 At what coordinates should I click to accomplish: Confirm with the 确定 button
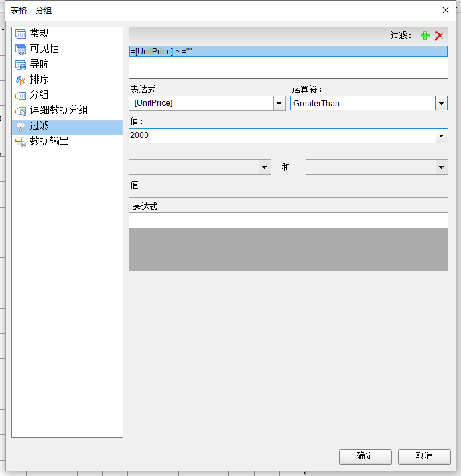tap(365, 456)
